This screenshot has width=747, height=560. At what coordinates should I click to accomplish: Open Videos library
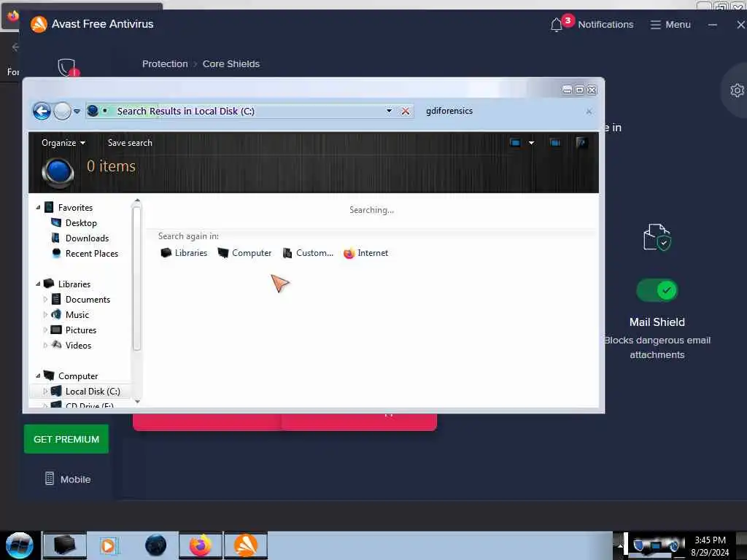(78, 345)
